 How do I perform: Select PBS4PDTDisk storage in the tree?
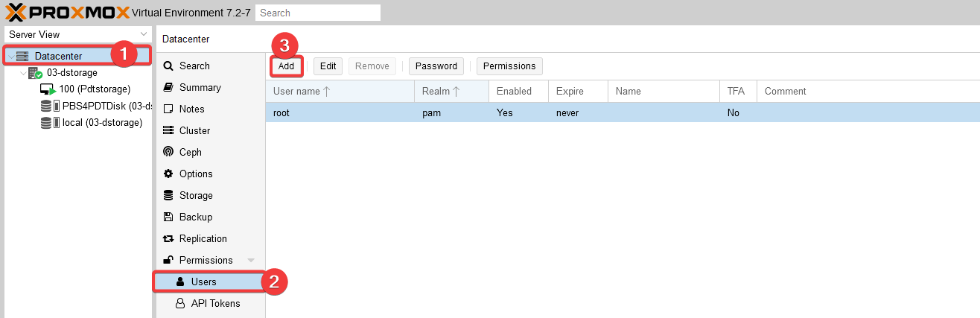[106, 106]
